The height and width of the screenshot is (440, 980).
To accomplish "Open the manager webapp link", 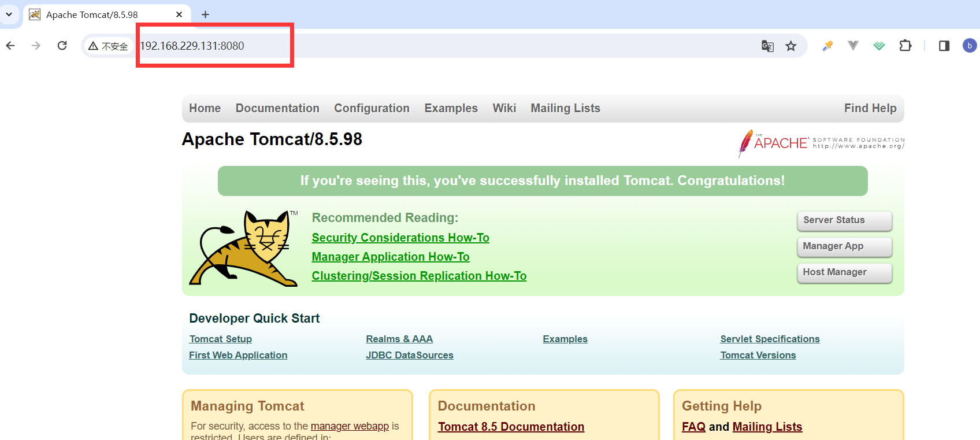I will pos(350,426).
